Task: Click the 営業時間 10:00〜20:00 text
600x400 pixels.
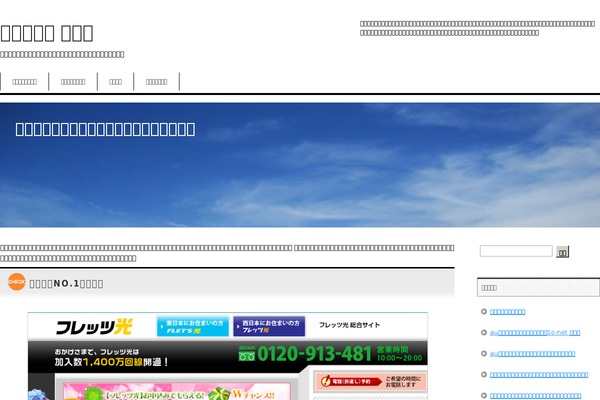Action: (399, 354)
